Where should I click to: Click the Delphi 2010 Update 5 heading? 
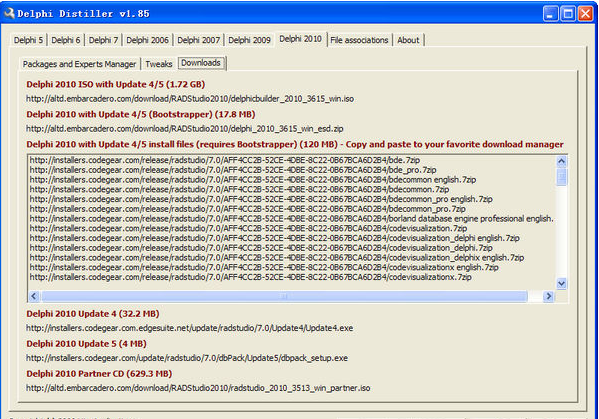[x=86, y=344]
